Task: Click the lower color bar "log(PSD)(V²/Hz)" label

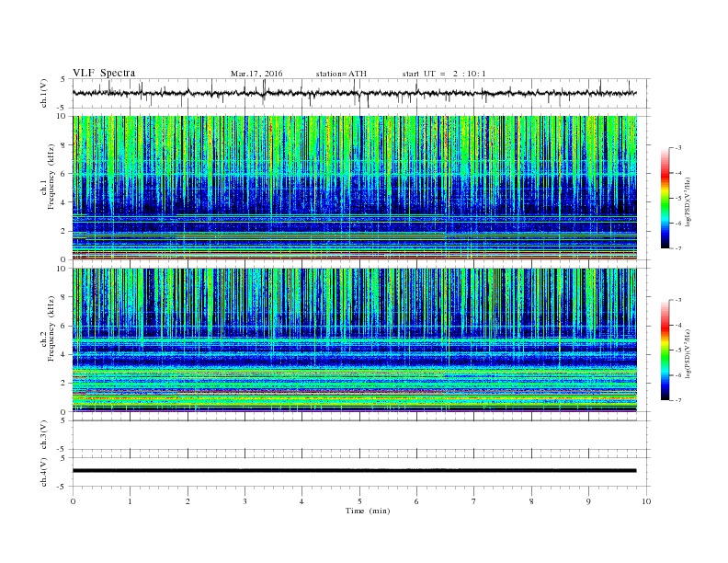Action: (688, 353)
